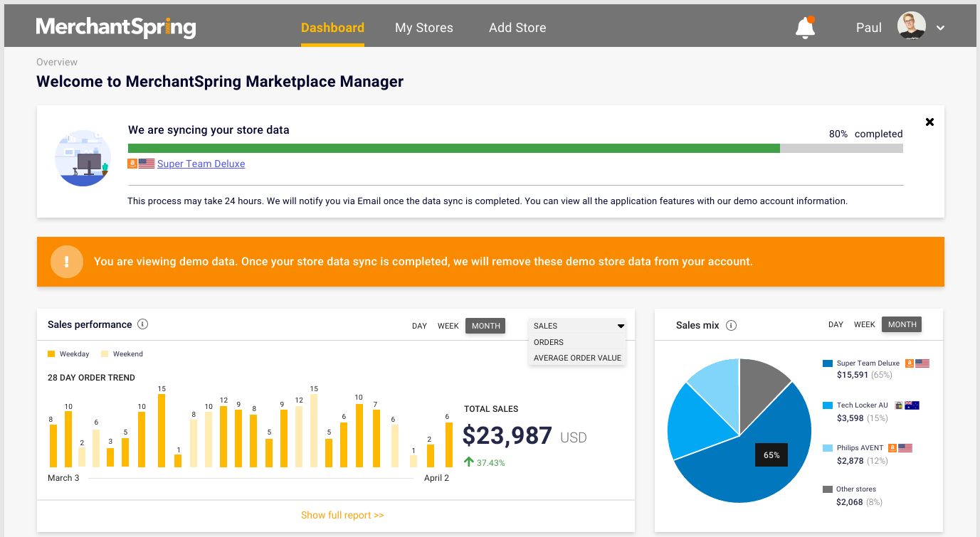Viewport: 980px width, 537px height.
Task: Open the Add Store tab
Action: (x=517, y=28)
